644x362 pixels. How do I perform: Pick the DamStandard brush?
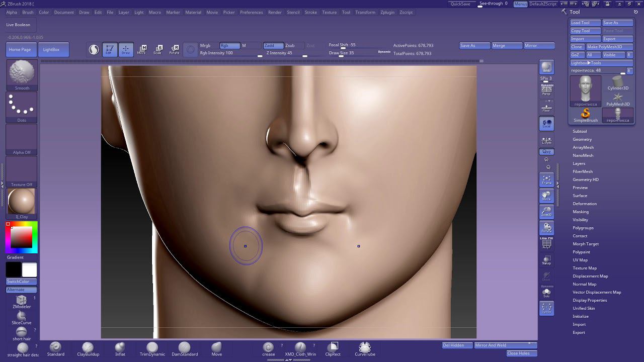pos(185,347)
